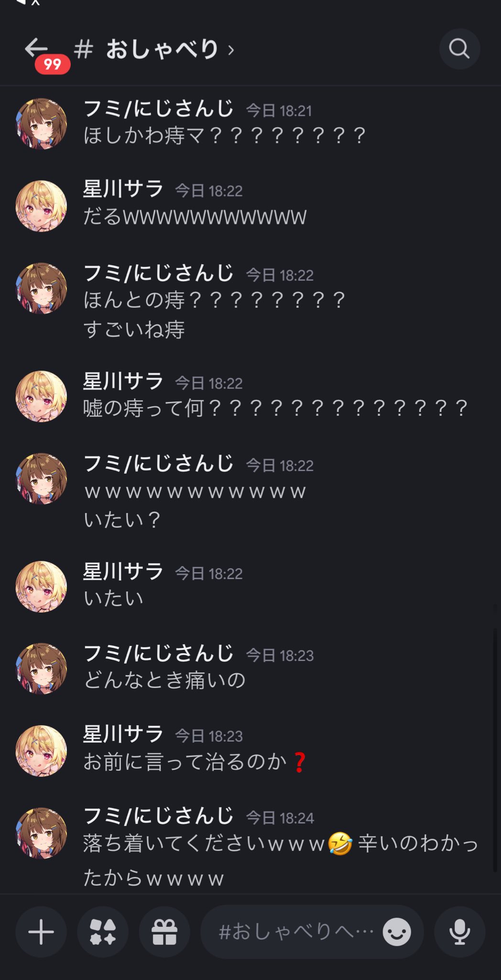
Task: Open the plus attachment menu
Action: point(41,932)
